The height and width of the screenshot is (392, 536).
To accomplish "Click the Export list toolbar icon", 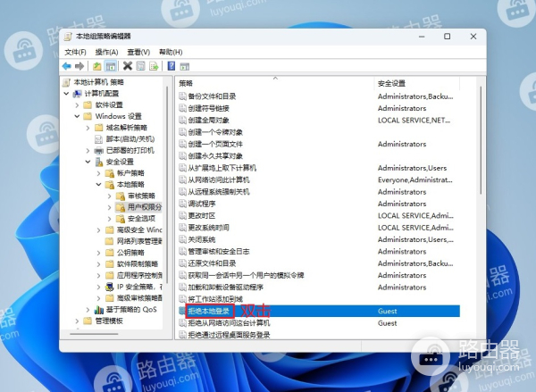I will pos(154,66).
